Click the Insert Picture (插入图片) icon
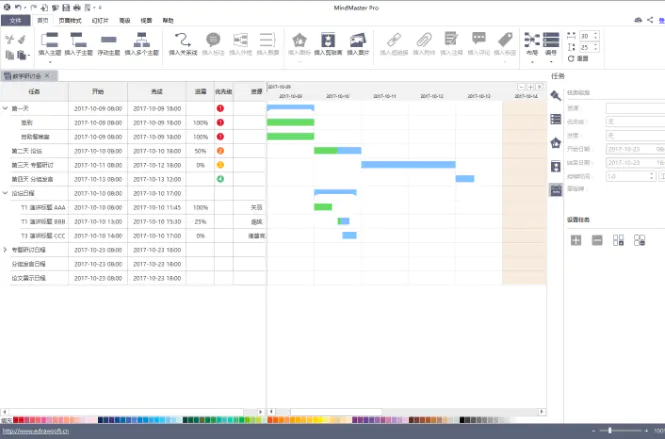Screen dimensions: 665x439 [x=358, y=40]
